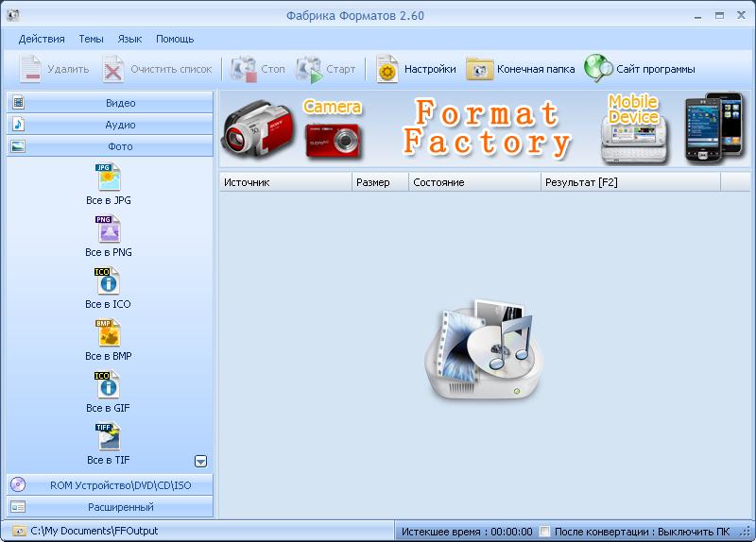Image resolution: width=756 pixels, height=542 pixels.
Task: Open Конечная папка output folder
Action: tap(521, 69)
